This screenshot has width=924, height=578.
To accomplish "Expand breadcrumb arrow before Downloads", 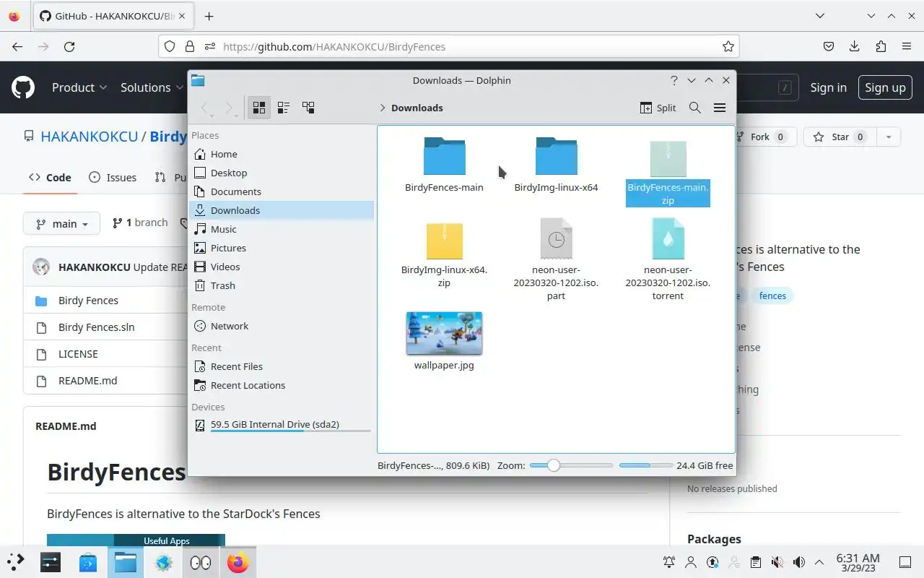I will [x=383, y=108].
